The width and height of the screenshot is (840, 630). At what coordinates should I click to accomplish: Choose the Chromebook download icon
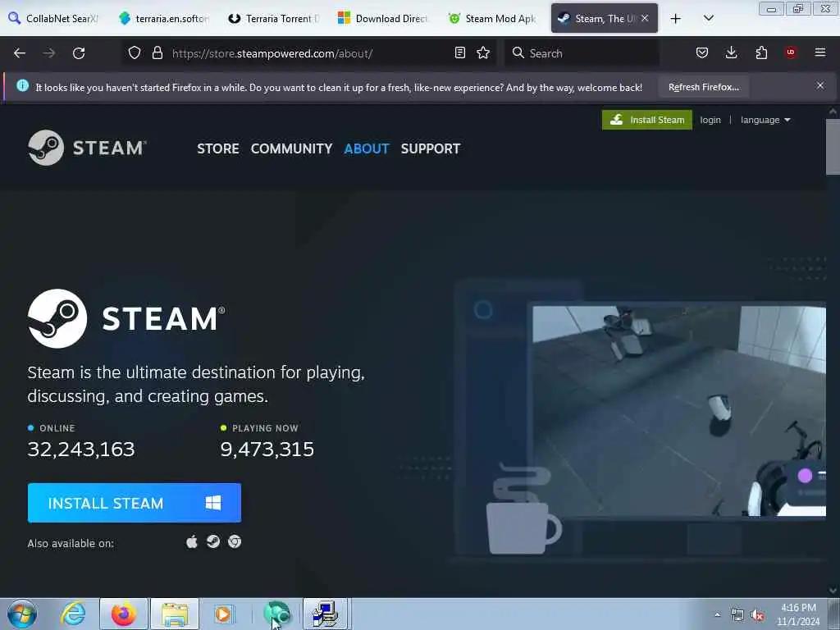tap(235, 541)
